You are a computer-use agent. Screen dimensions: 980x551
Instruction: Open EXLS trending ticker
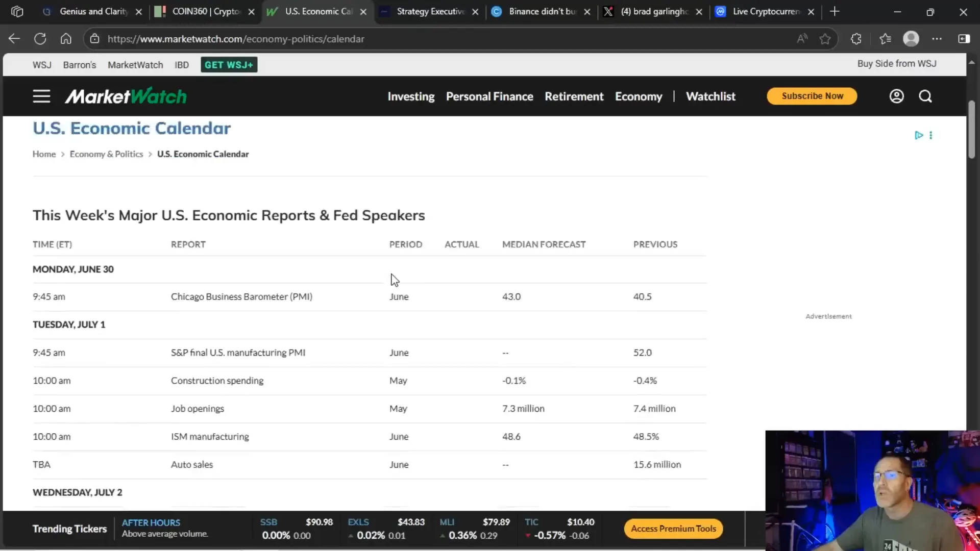386,529
